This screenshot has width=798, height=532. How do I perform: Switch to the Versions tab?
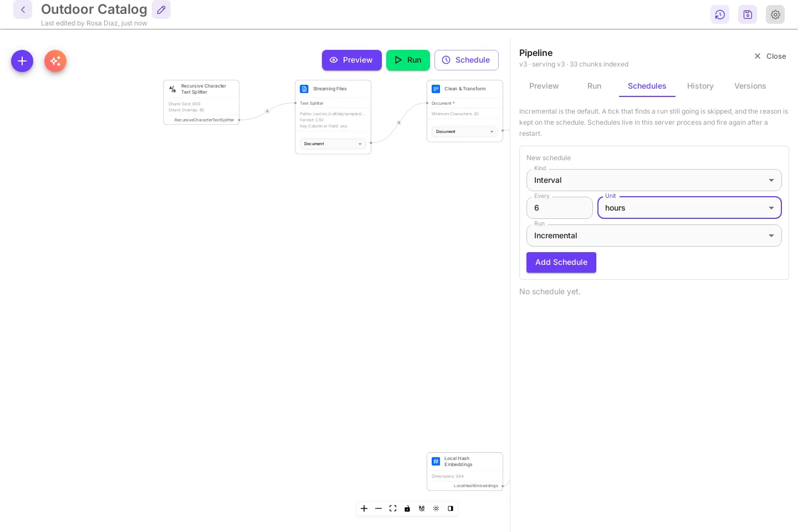750,86
